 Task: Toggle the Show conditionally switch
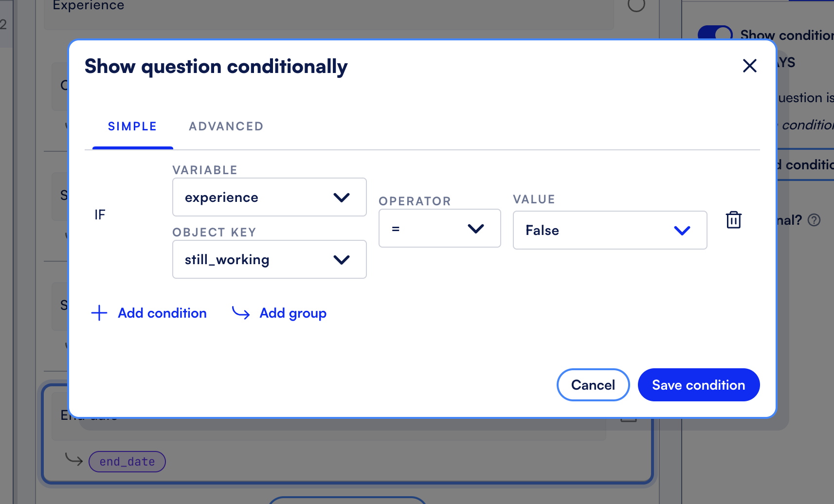tap(715, 34)
